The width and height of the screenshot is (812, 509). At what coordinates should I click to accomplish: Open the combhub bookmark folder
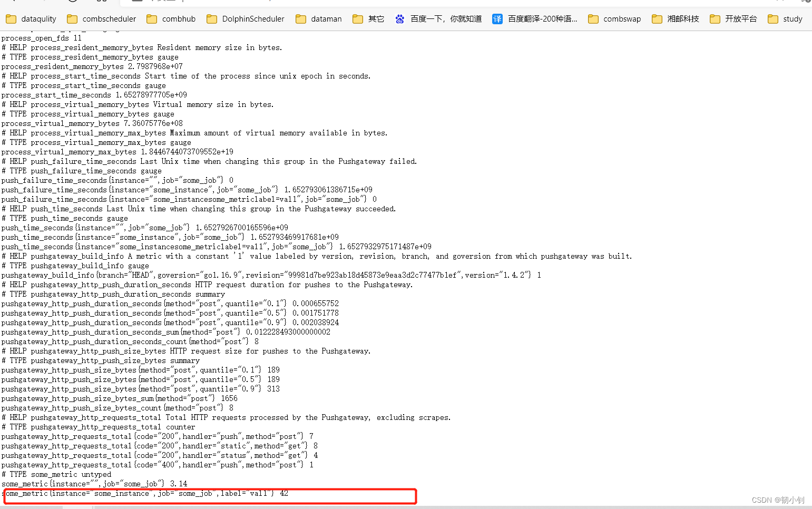pyautogui.click(x=178, y=18)
